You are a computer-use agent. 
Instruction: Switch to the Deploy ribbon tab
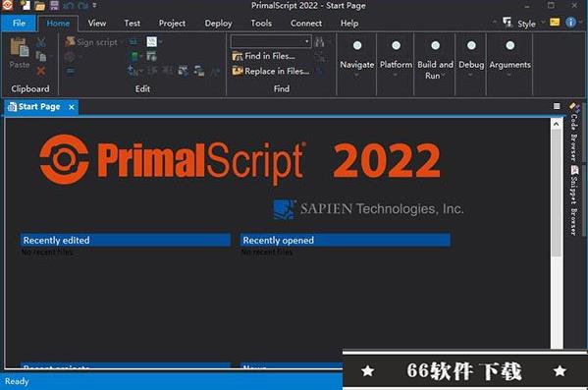coord(218,24)
